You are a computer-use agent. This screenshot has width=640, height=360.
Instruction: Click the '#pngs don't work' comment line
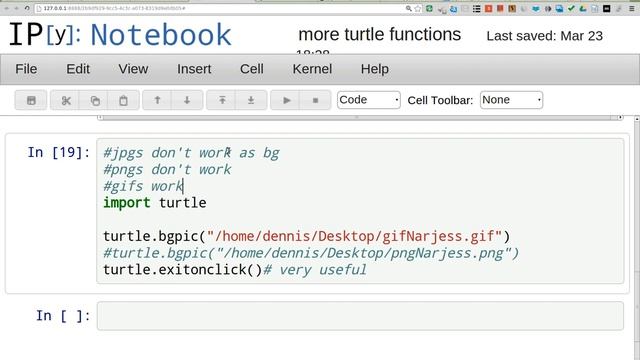coord(167,170)
